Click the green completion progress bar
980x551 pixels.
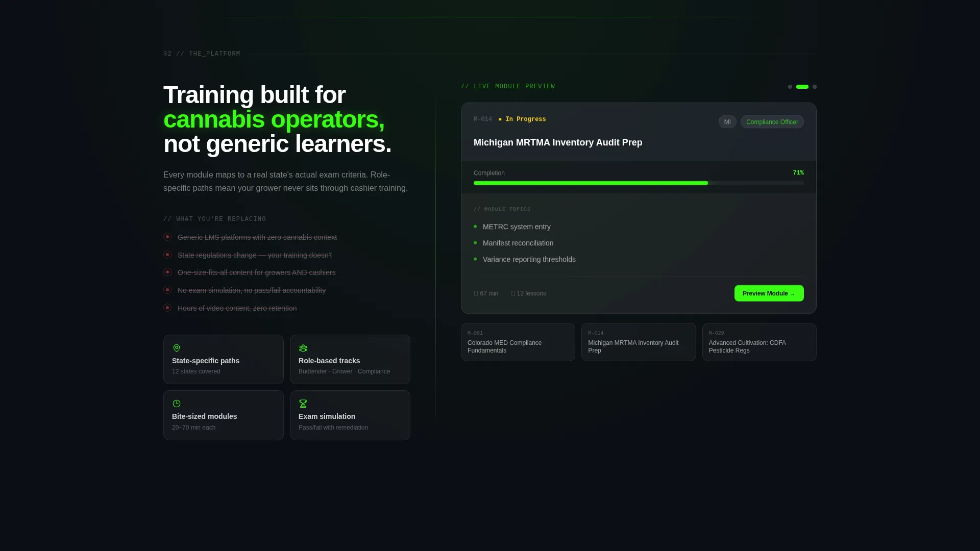(591, 183)
